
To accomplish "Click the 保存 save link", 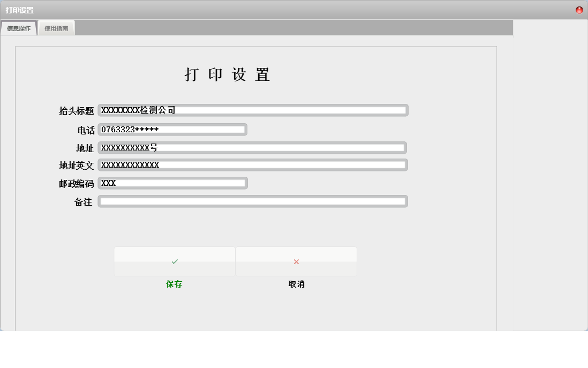I will click(175, 284).
